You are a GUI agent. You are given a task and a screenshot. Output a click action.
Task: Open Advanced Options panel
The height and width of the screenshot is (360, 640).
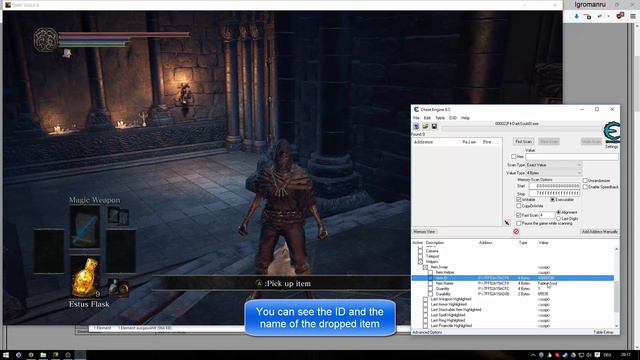(427, 332)
